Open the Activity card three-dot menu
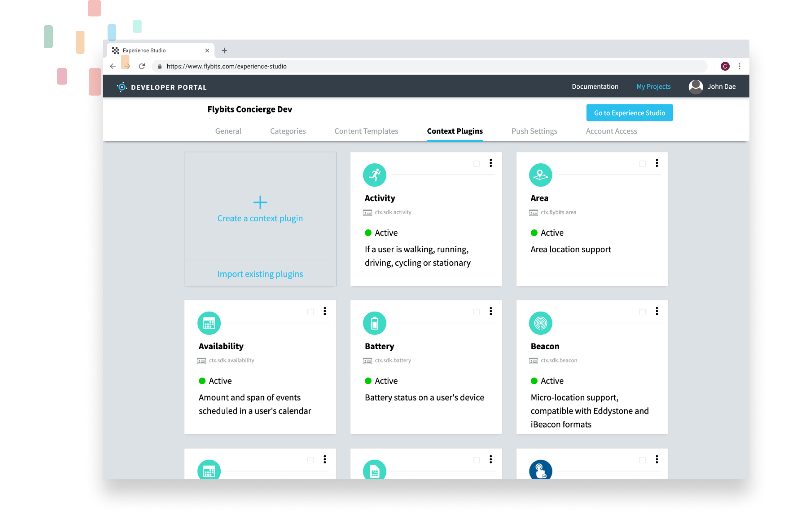Screen dimensions: 812x514 coord(491,163)
